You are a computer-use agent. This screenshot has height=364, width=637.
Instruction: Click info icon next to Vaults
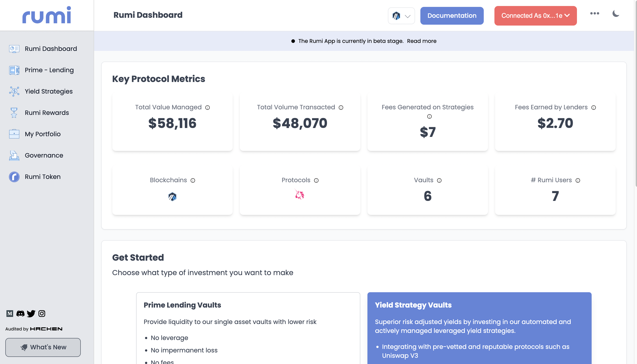[x=439, y=180]
